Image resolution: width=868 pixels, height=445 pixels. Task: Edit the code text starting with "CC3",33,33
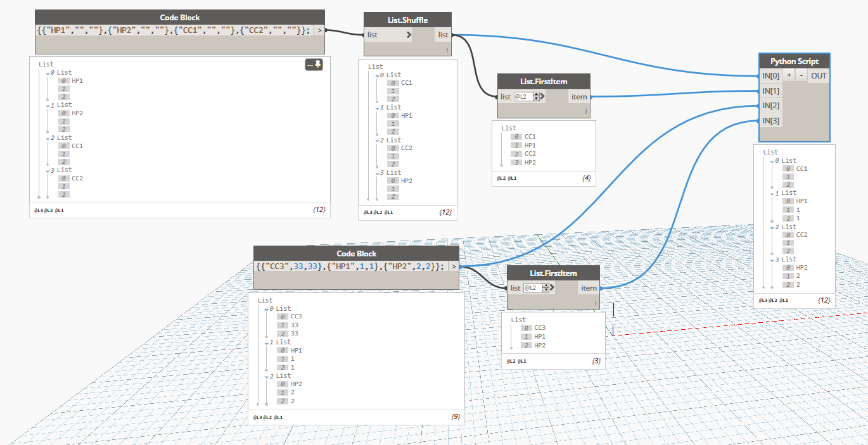(351, 266)
